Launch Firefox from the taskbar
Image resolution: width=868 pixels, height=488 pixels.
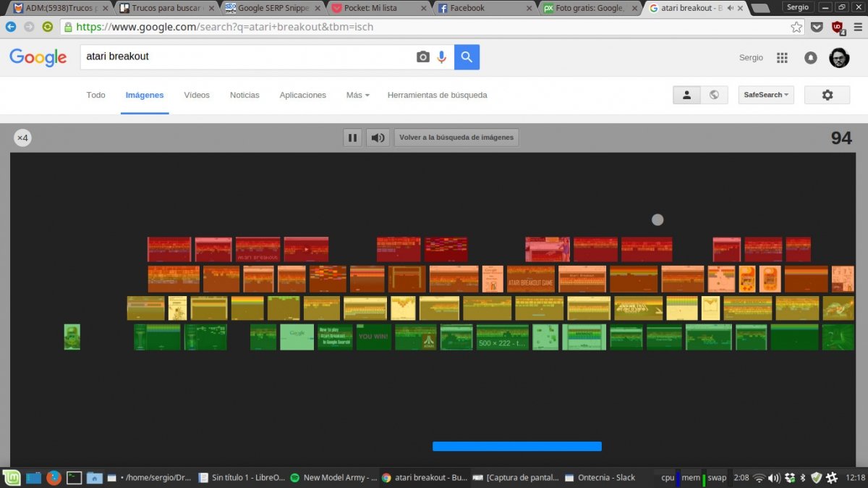[x=54, y=477]
